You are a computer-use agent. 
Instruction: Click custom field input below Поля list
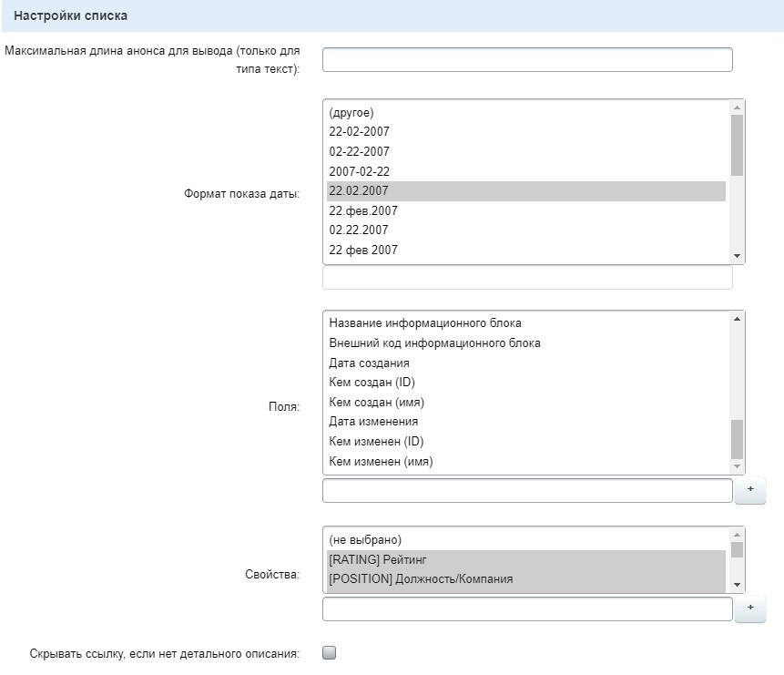(x=527, y=491)
